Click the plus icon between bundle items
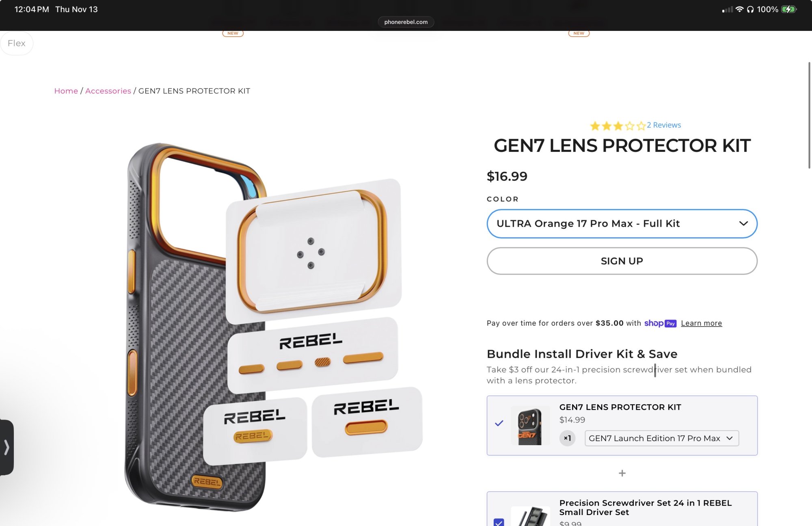 [622, 473]
